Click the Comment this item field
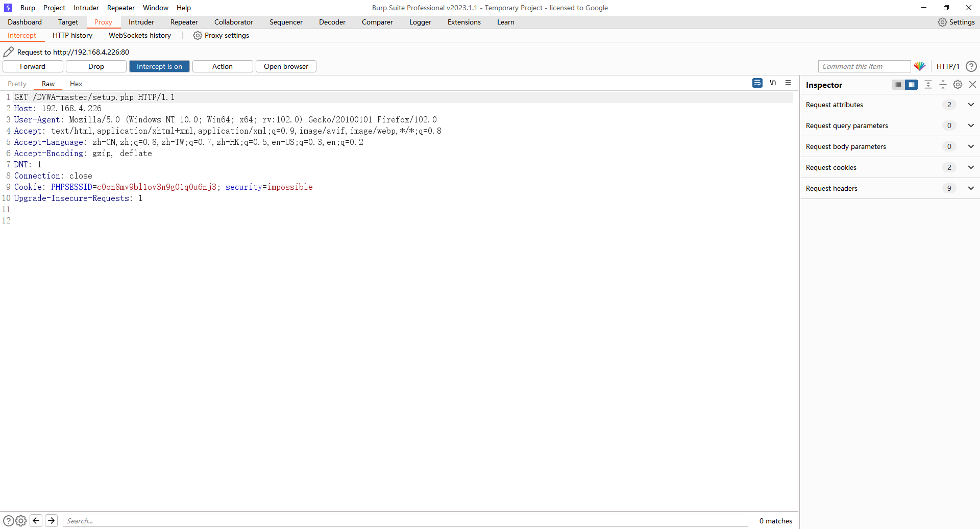The image size is (980, 529). pyautogui.click(x=864, y=66)
